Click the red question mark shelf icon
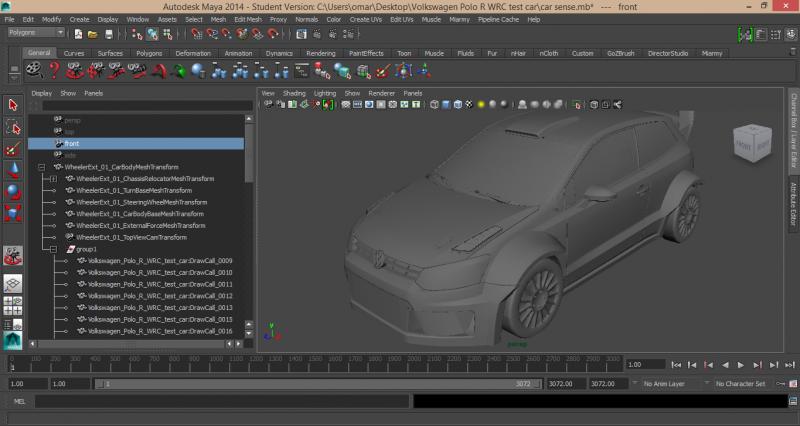The width and height of the screenshot is (800, 426). click(54, 70)
